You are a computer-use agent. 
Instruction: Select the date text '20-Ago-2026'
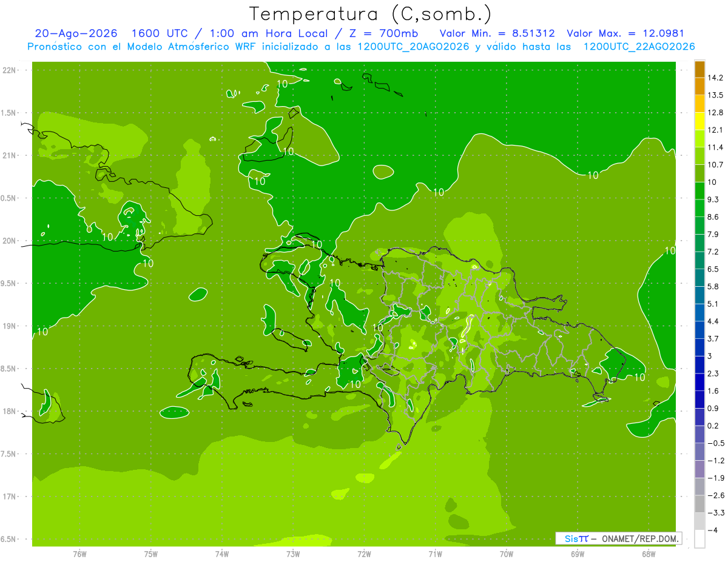[76, 33]
